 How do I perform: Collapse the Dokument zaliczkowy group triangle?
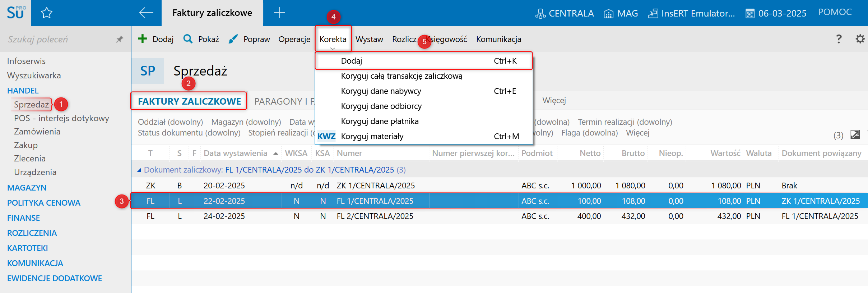coord(139,170)
